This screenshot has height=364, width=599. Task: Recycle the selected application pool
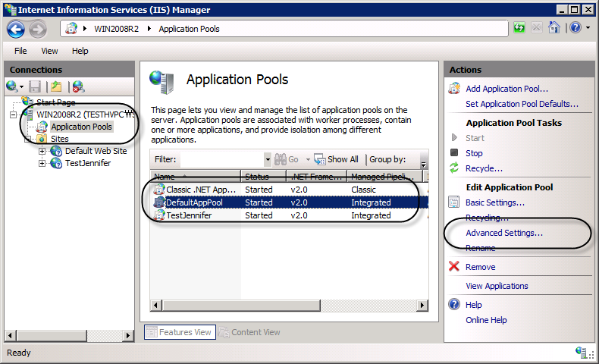[x=484, y=168]
